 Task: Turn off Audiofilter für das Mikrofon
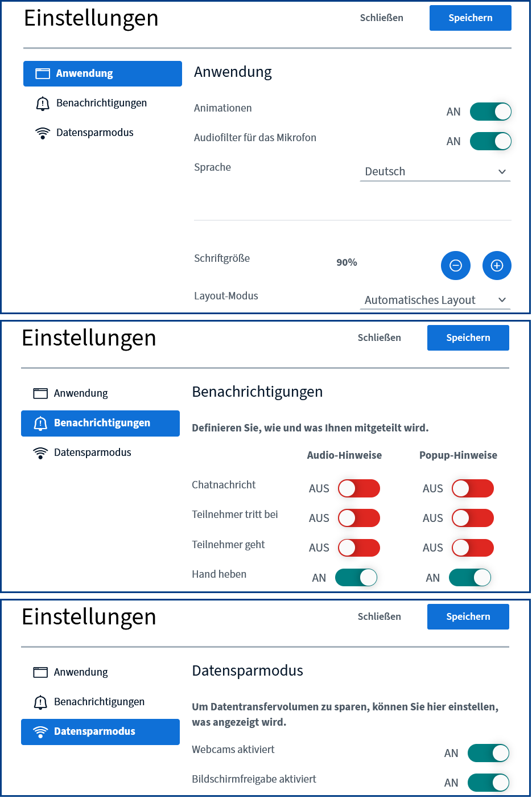pos(490,141)
